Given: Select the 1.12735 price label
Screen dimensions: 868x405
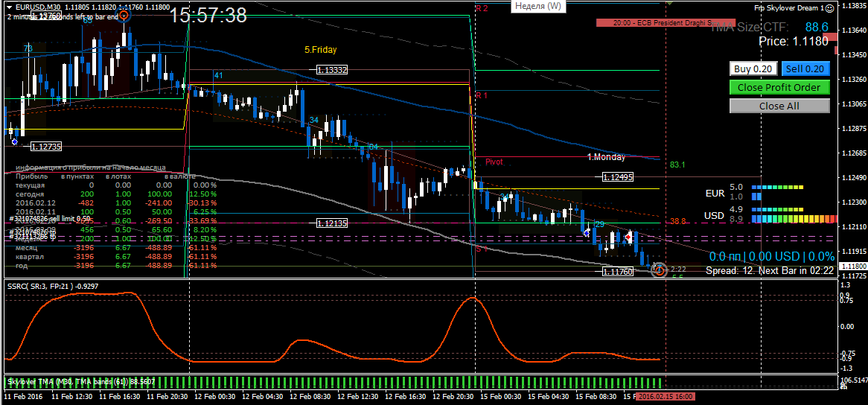Looking at the screenshot, I should (46, 147).
